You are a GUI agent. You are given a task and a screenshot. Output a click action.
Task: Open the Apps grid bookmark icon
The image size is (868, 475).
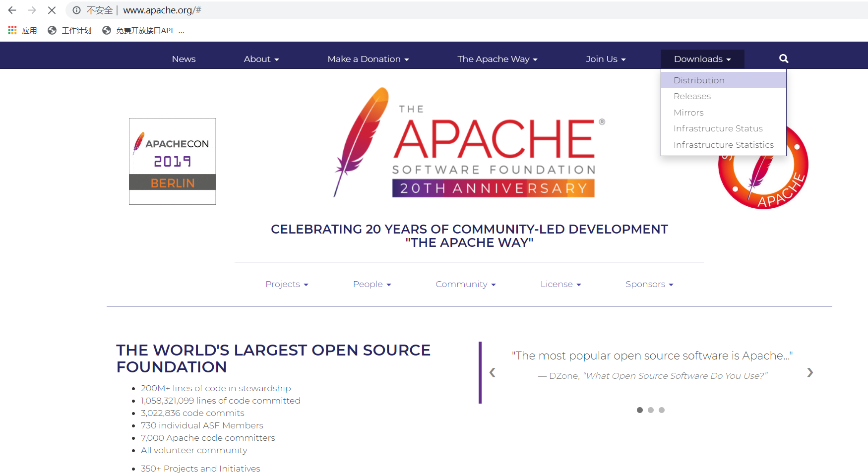coord(12,30)
